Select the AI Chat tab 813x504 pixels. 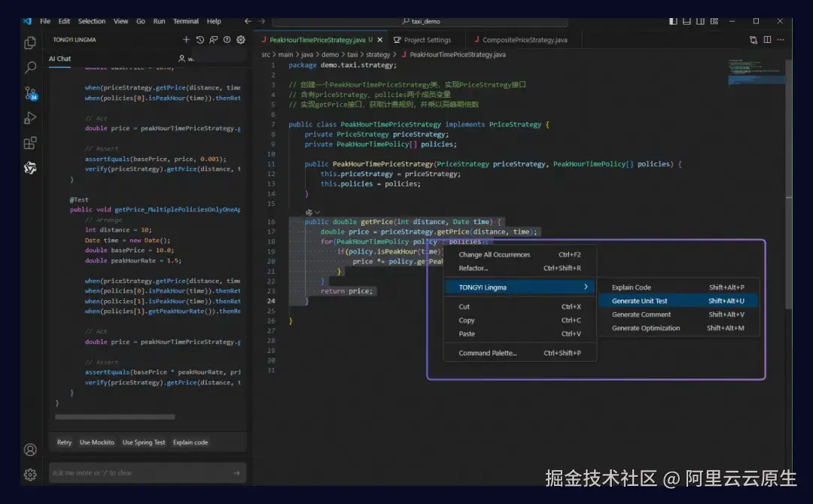(59, 59)
